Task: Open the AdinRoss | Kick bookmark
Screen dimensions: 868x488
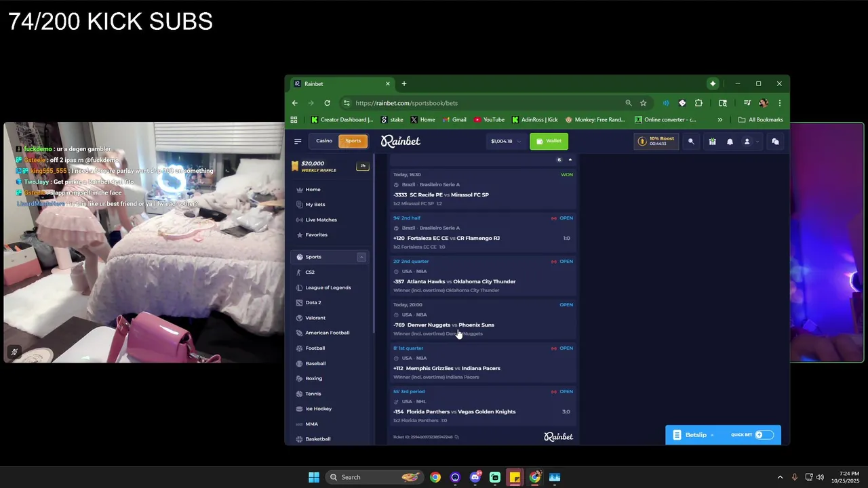Action: pyautogui.click(x=534, y=120)
